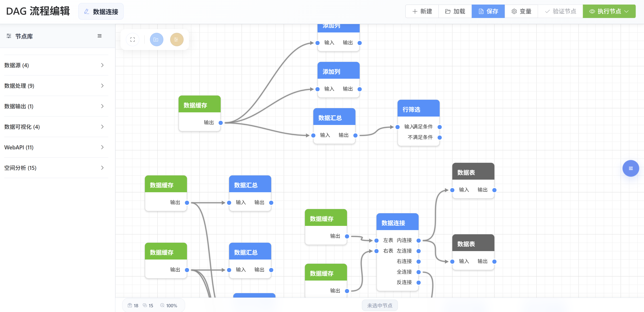This screenshot has width=644, height=312.
Task: Click the zoom 100% magnifier icon
Action: [162, 305]
